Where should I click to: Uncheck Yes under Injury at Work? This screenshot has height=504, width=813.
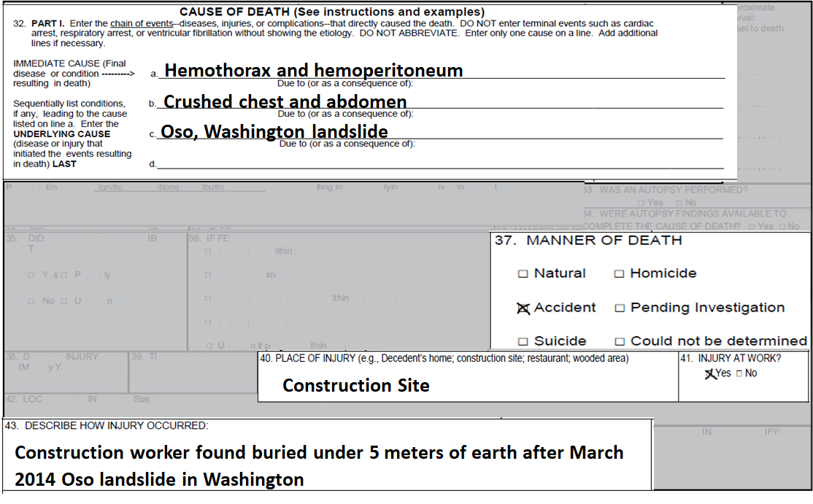click(x=709, y=373)
